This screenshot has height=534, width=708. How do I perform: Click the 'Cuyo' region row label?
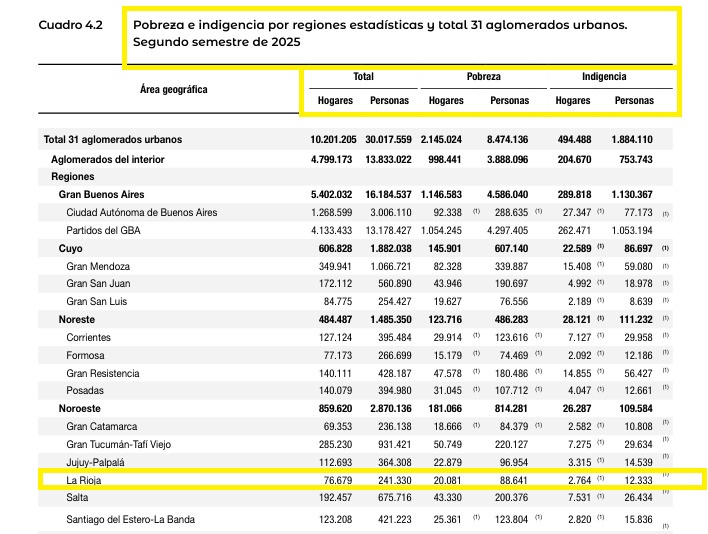point(70,248)
